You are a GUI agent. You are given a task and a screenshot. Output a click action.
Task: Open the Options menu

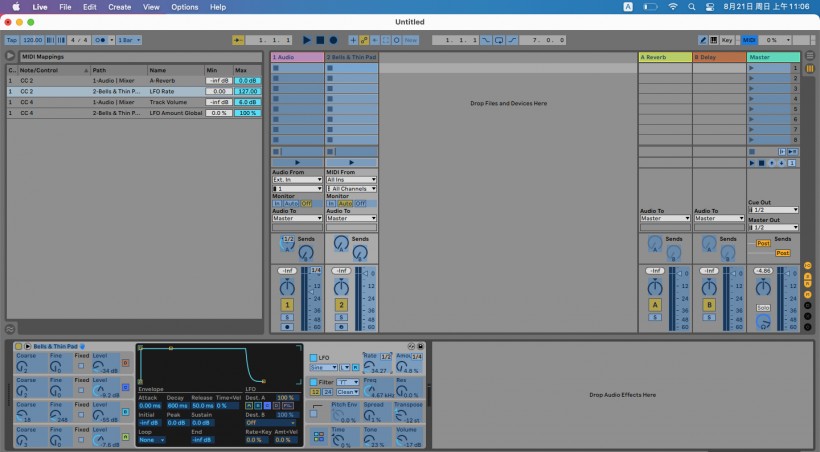click(184, 7)
